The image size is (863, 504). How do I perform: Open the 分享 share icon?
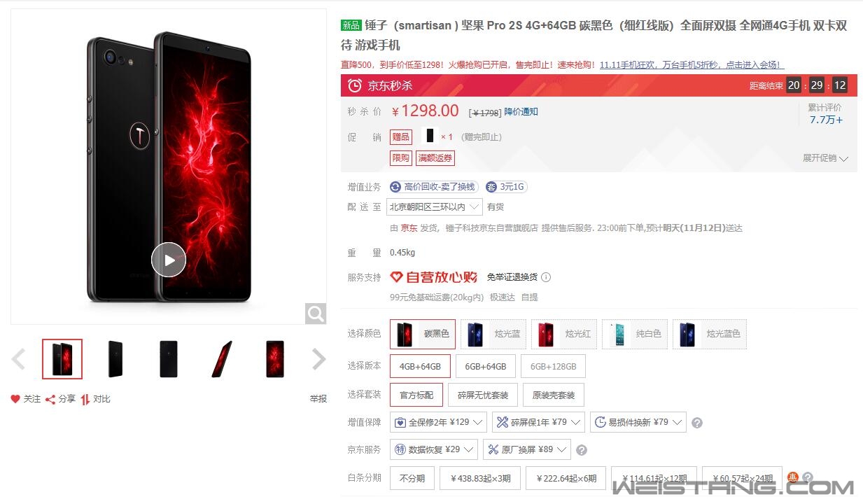coord(50,399)
